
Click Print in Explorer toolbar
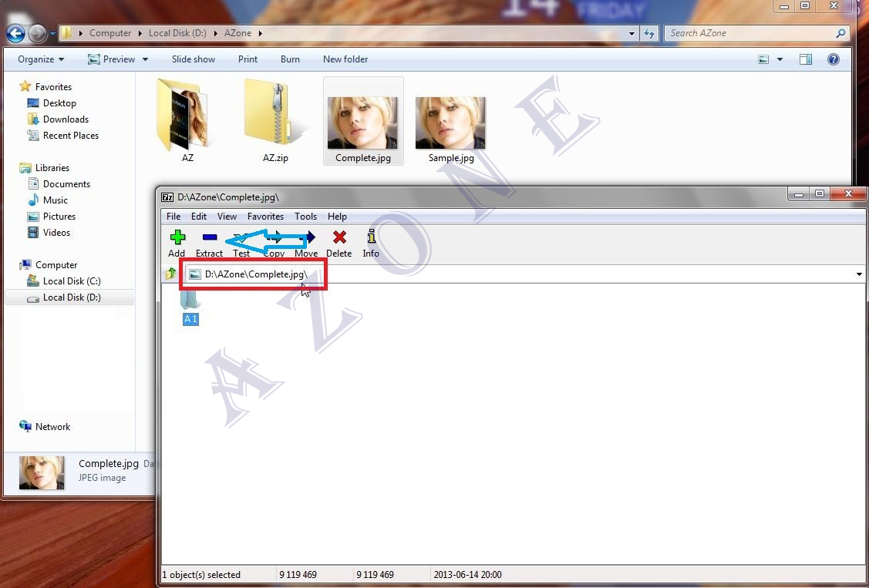(248, 59)
